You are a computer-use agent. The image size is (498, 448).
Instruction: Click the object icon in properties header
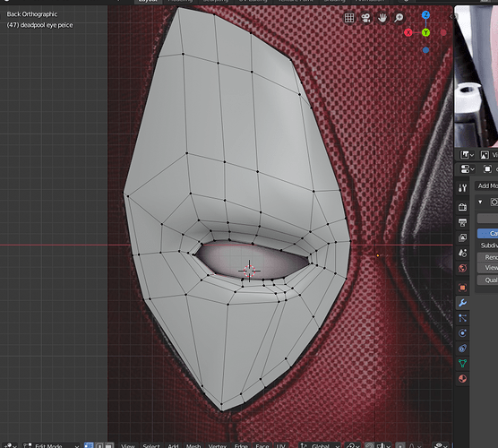pos(487,169)
